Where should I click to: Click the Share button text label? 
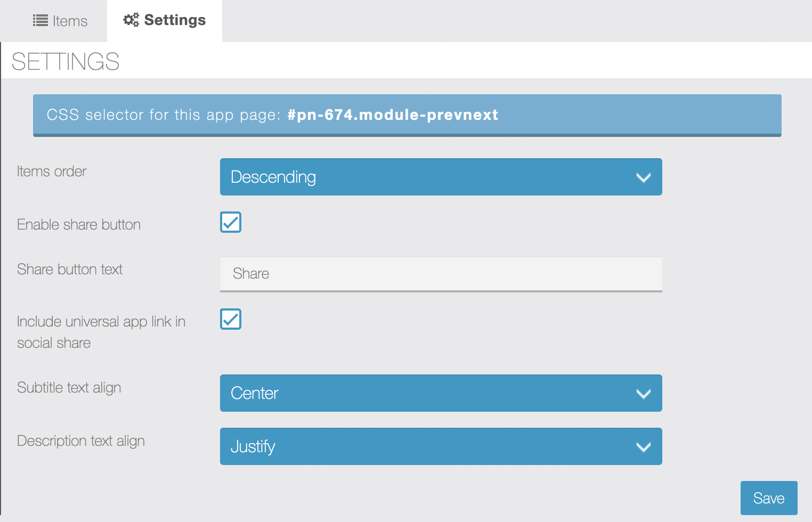click(x=70, y=270)
